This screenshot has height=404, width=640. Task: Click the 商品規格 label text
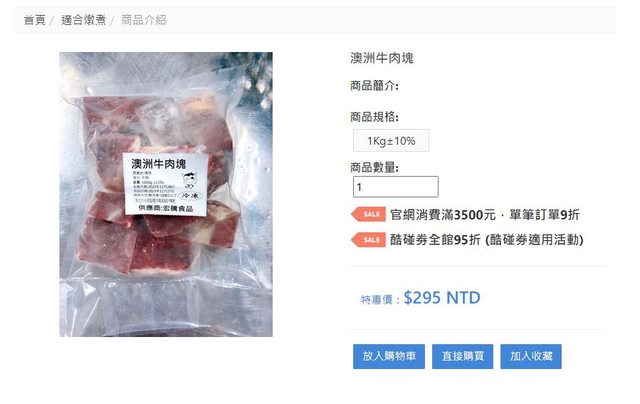374,117
